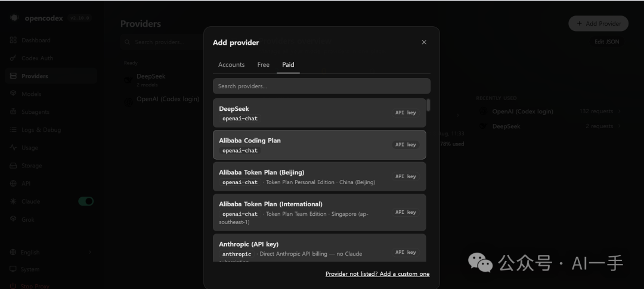Image resolution: width=644 pixels, height=289 pixels.
Task: Click the Add Provider button
Action: tap(599, 23)
